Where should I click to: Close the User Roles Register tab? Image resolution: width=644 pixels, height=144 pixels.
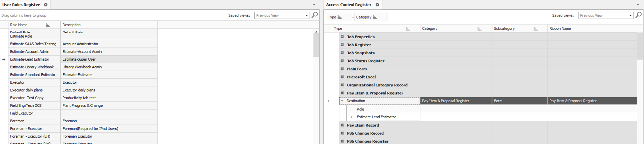(46, 5)
